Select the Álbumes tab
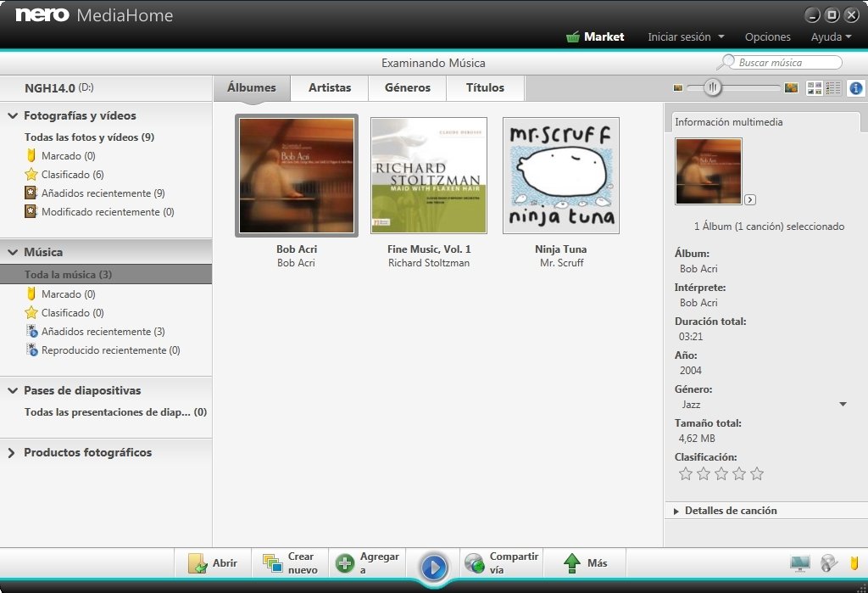Viewport: 868px width, 593px height. point(252,87)
